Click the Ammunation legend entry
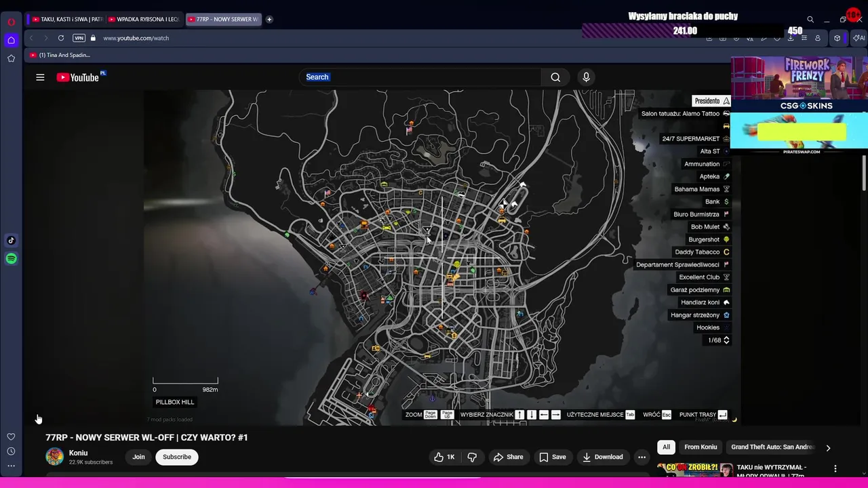 tap(707, 164)
